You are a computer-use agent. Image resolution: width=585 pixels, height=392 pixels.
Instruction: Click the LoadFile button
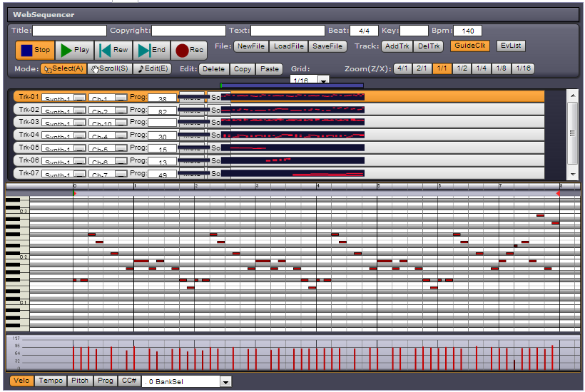click(x=289, y=46)
